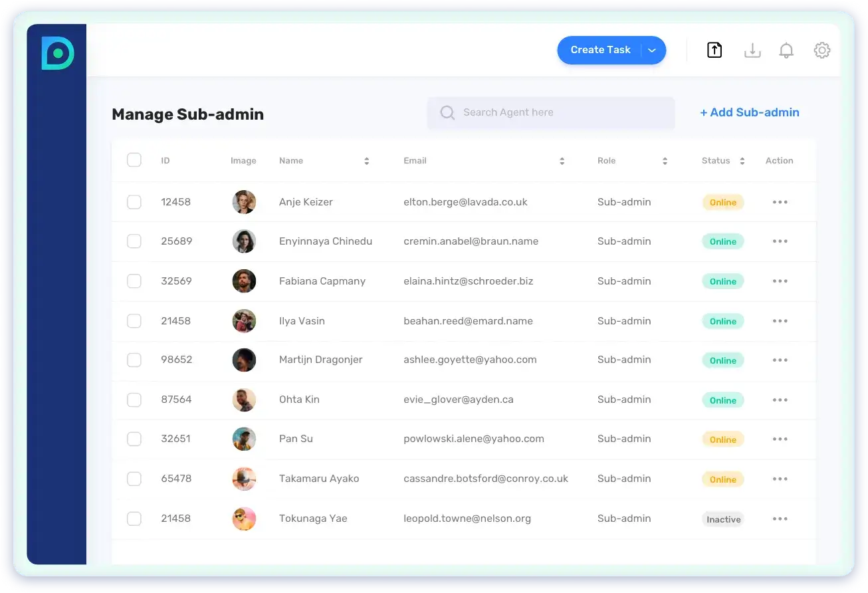Viewport: 868px width, 593px height.
Task: Sort the table by Status column
Action: [742, 161]
